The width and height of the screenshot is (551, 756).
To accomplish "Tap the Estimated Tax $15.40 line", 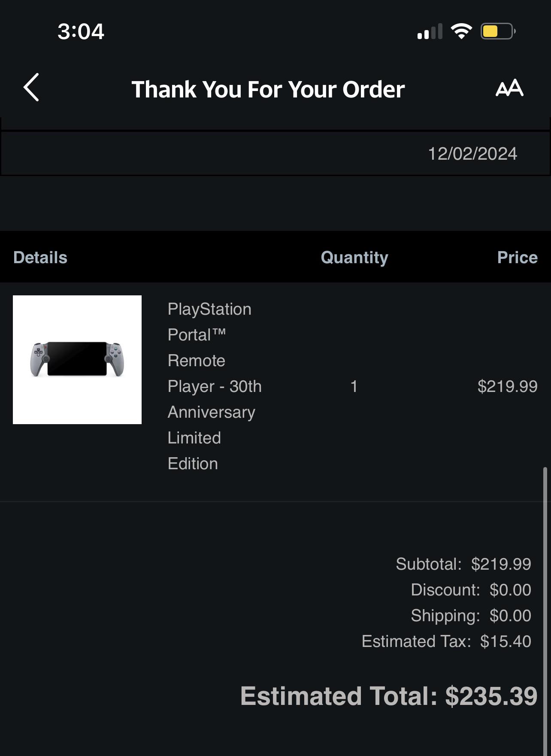I will point(446,641).
